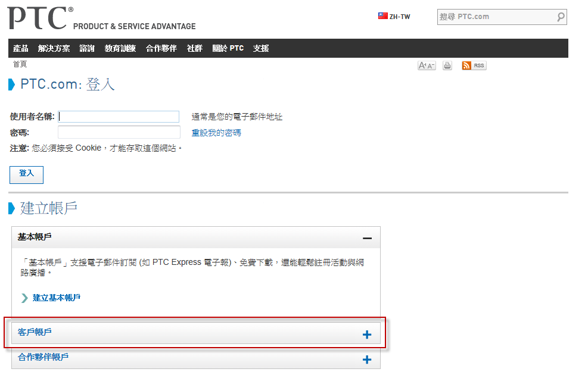Focus the 使用者名稱 input field
The height and width of the screenshot is (375, 588).
[119, 117]
